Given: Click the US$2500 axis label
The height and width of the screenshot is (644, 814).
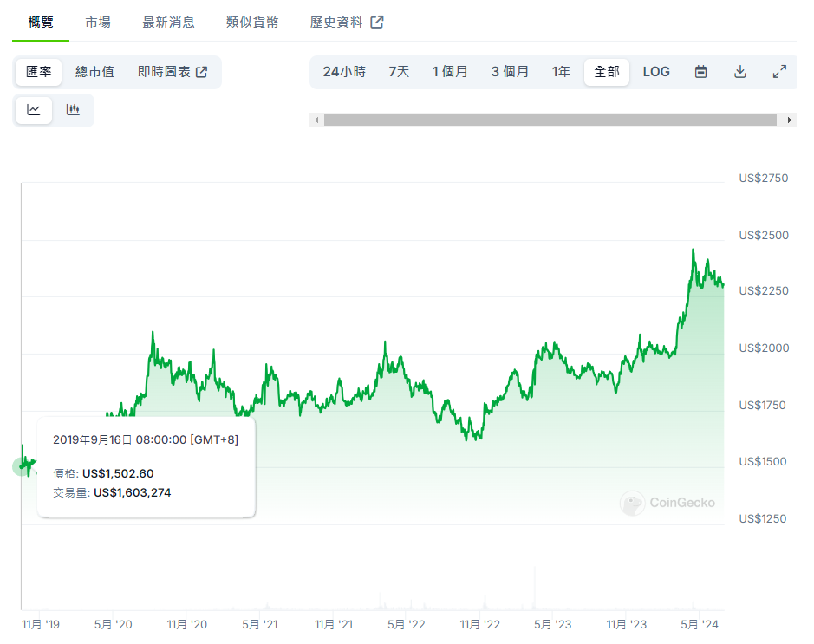Looking at the screenshot, I should pos(764,235).
